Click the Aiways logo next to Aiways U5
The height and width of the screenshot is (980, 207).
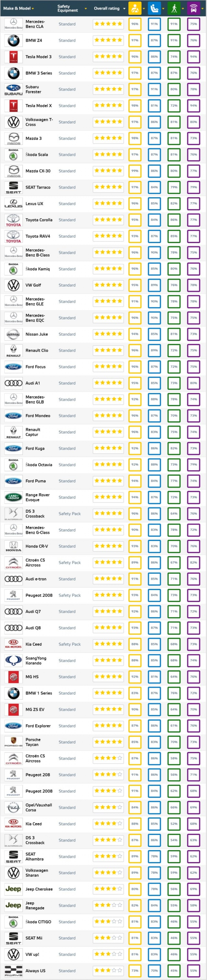[x=13, y=971]
